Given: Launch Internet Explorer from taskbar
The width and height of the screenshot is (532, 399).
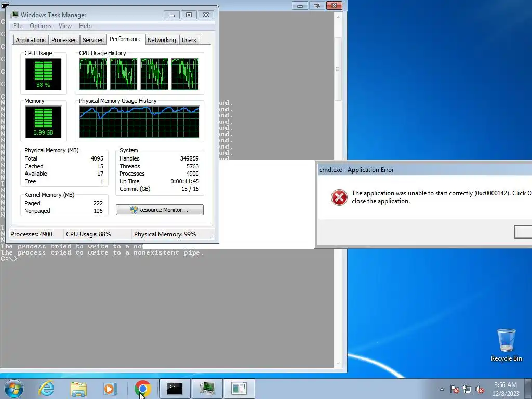Looking at the screenshot, I should [x=46, y=389].
